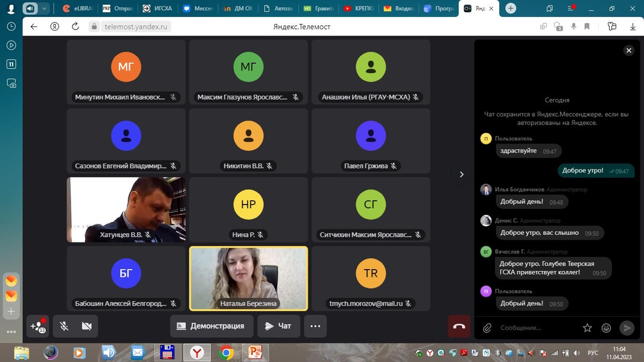Image resolution: width=644 pixels, height=362 pixels.
Task: Click the star icon in the message bar
Action: pyautogui.click(x=587, y=328)
